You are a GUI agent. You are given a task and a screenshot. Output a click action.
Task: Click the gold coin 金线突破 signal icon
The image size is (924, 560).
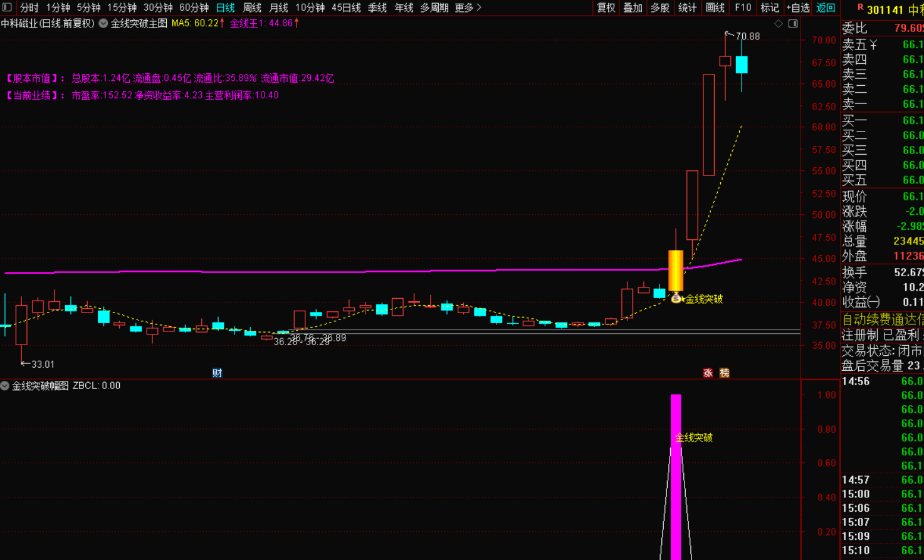click(676, 299)
